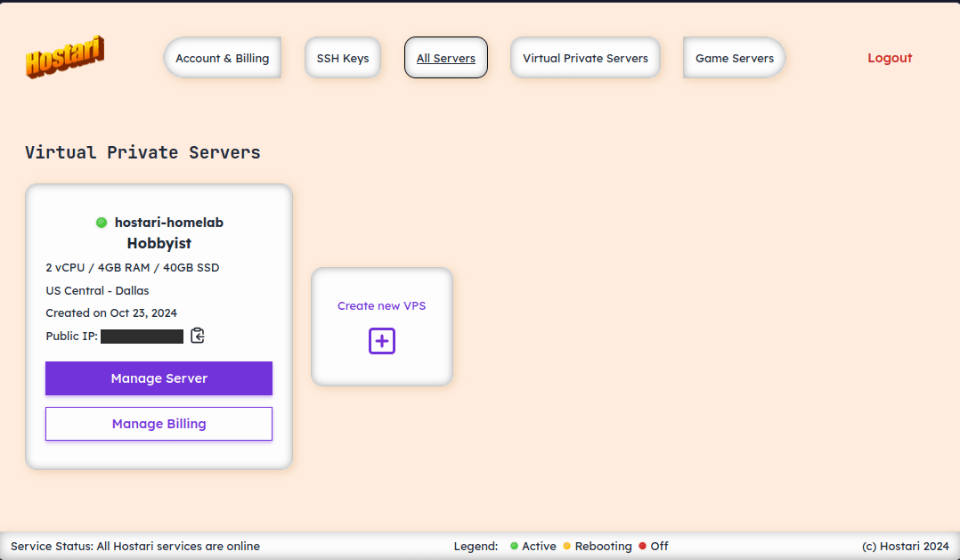
Task: Click the Active legend green dot
Action: [514, 546]
